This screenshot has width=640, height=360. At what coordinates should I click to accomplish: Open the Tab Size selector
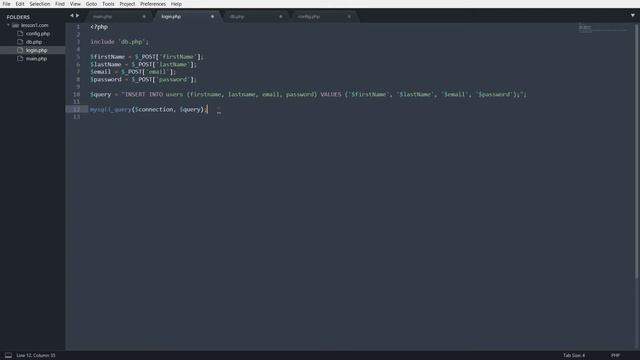coord(574,356)
